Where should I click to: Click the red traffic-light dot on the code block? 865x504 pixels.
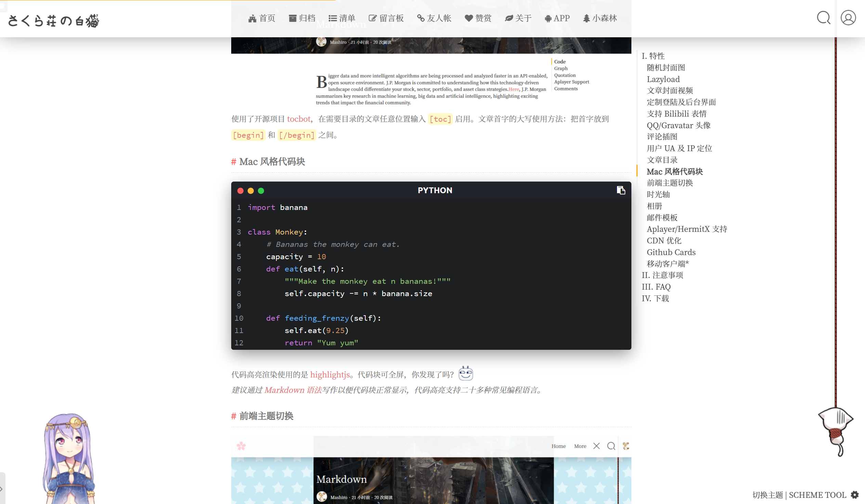pos(241,191)
